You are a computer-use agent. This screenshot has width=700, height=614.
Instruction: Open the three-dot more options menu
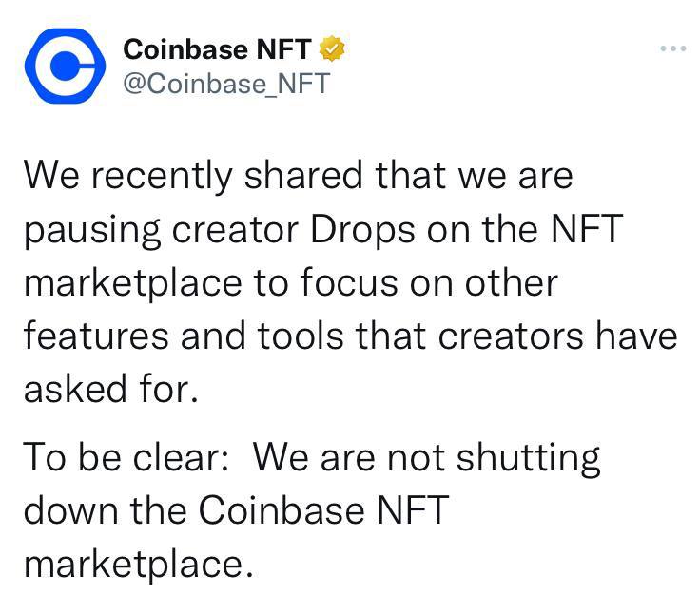click(672, 48)
